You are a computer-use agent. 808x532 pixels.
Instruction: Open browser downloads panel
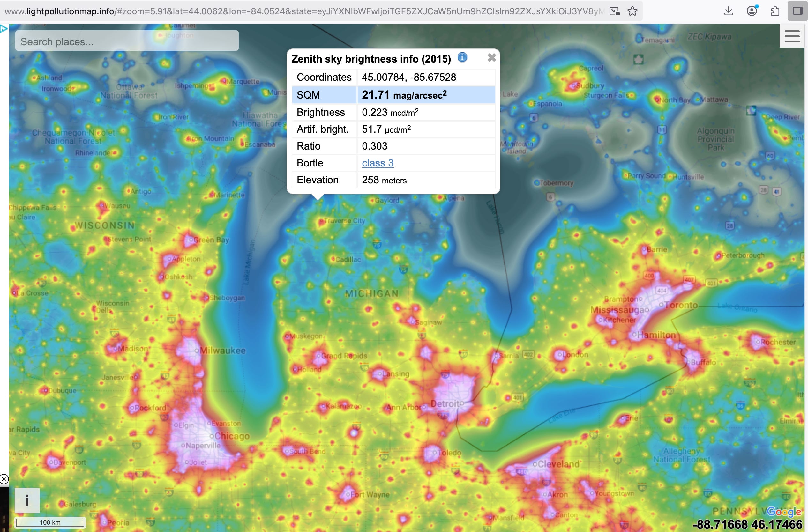click(728, 11)
